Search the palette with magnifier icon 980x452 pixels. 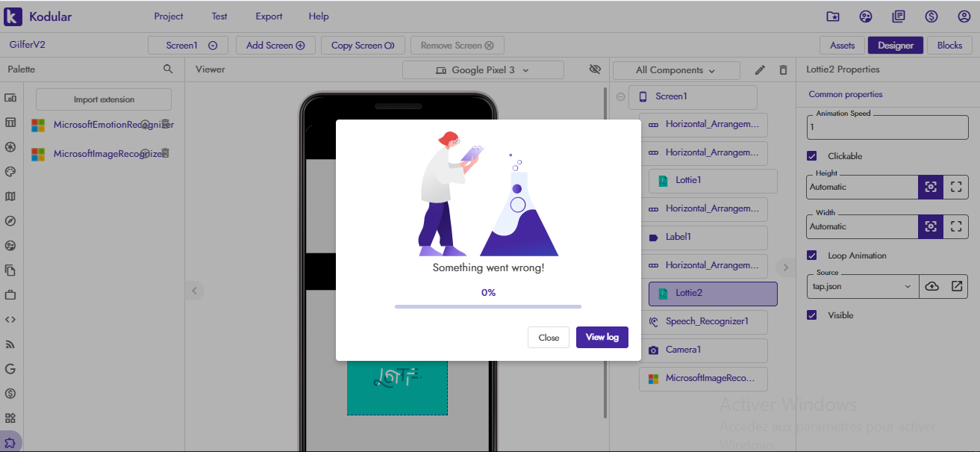pos(168,69)
